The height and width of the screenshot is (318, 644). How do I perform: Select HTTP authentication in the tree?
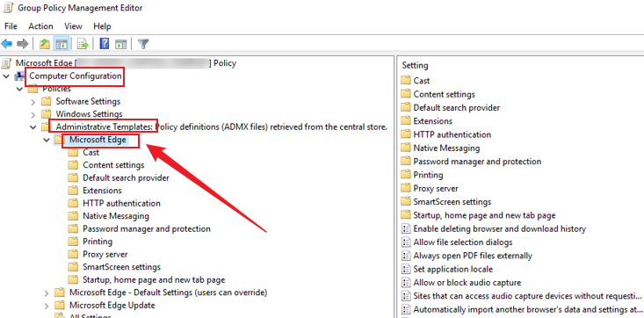pos(121,204)
